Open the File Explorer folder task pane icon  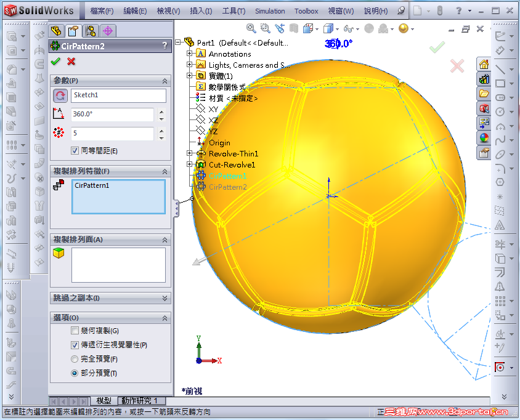484,94
